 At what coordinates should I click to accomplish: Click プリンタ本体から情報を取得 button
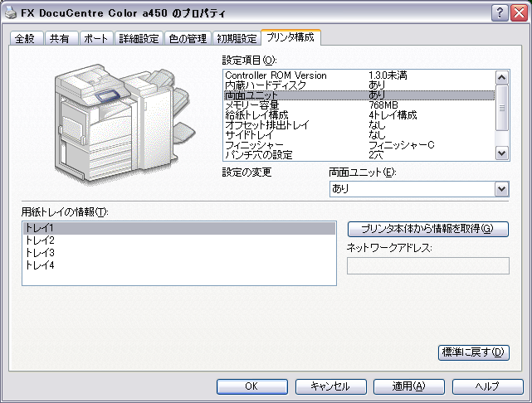pyautogui.click(x=427, y=229)
